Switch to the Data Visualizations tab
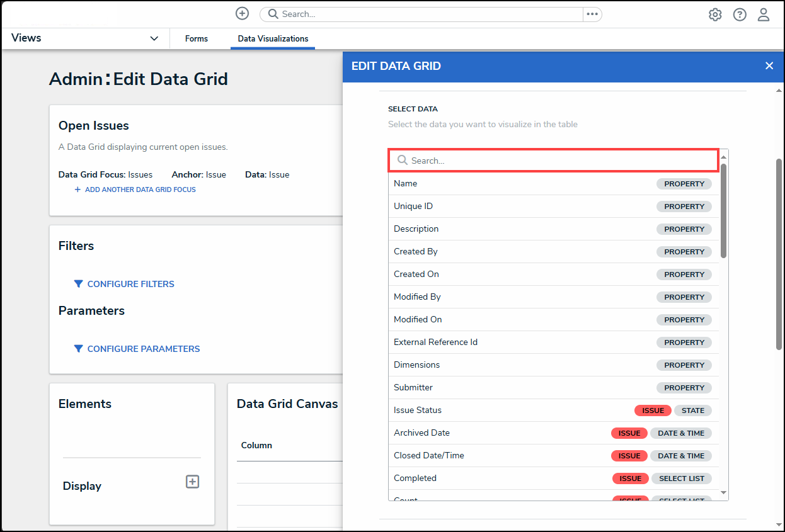The height and width of the screenshot is (532, 785). pos(273,38)
